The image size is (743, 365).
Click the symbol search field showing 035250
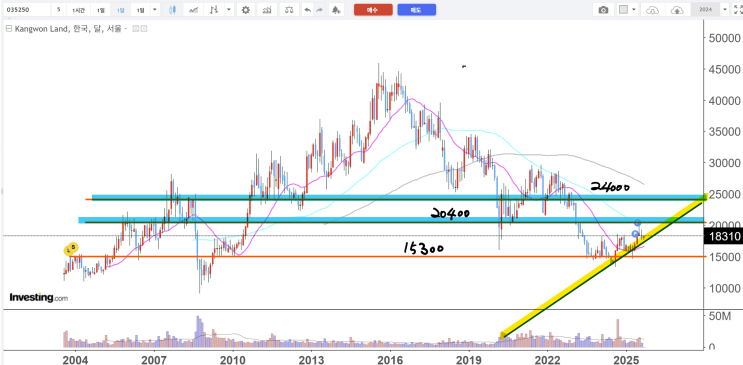(26, 9)
